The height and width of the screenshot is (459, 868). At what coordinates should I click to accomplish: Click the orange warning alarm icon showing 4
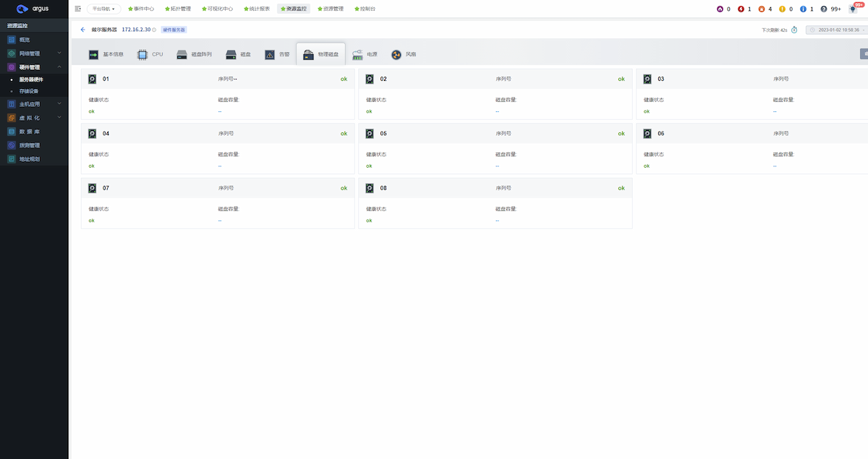[761, 9]
